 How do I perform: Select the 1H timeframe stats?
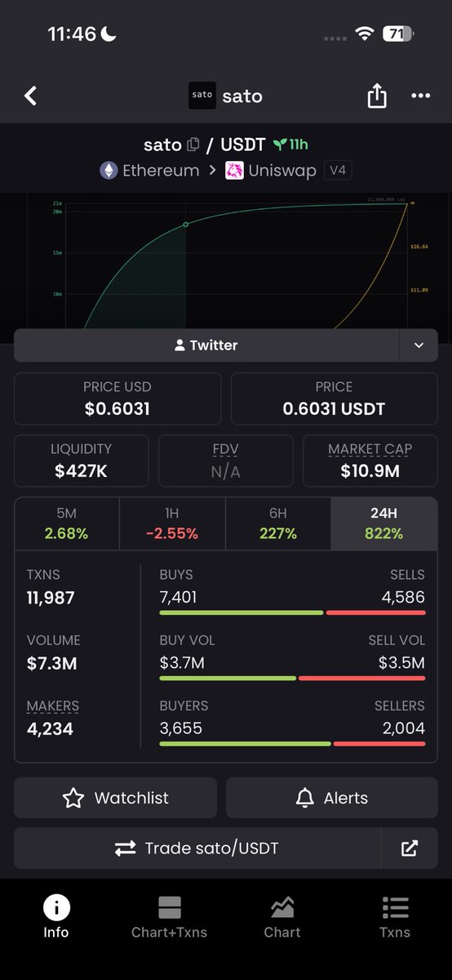172,523
